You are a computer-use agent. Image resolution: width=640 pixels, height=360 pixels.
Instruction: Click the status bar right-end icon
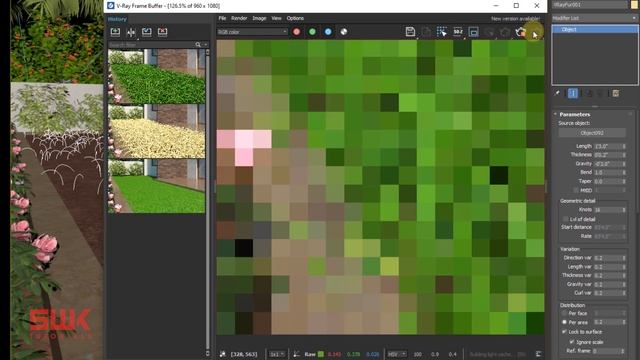coord(538,354)
